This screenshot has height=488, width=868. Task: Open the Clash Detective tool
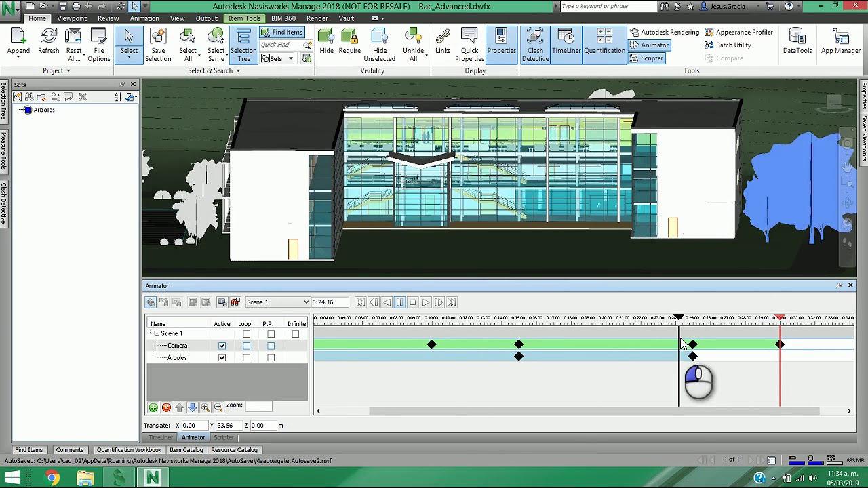[x=535, y=45]
